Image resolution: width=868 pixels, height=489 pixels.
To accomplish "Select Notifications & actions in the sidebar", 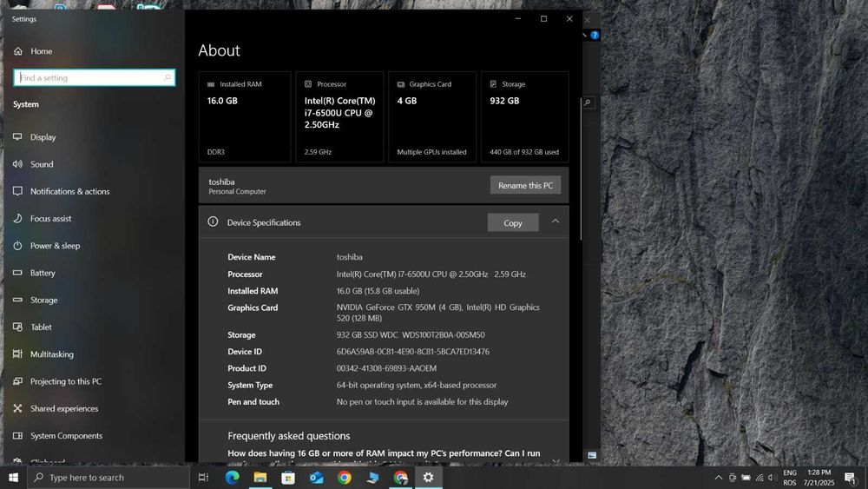I will click(69, 192).
